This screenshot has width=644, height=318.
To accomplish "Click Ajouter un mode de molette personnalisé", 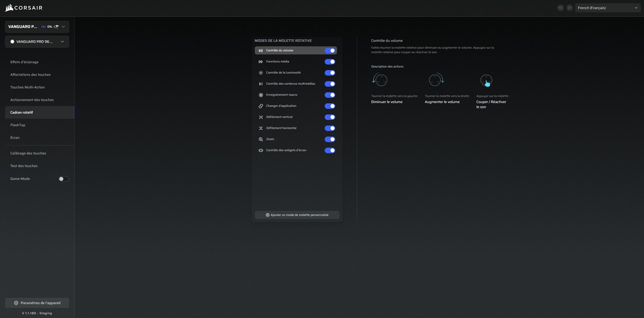I will (297, 215).
